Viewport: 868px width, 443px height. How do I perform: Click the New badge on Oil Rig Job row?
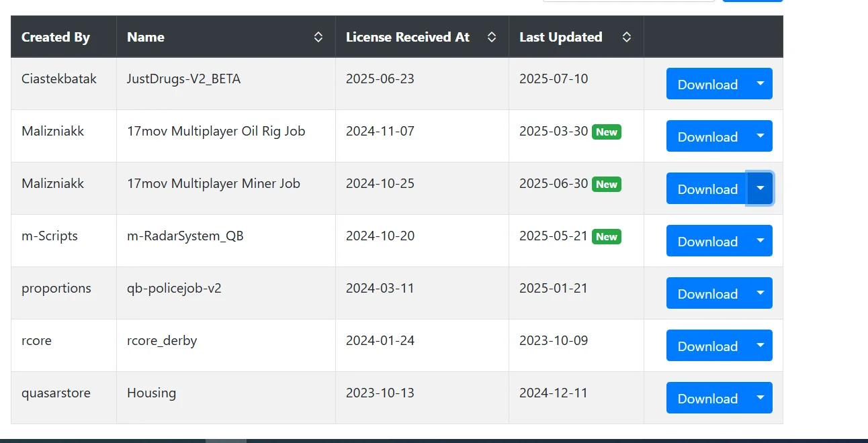coord(607,132)
